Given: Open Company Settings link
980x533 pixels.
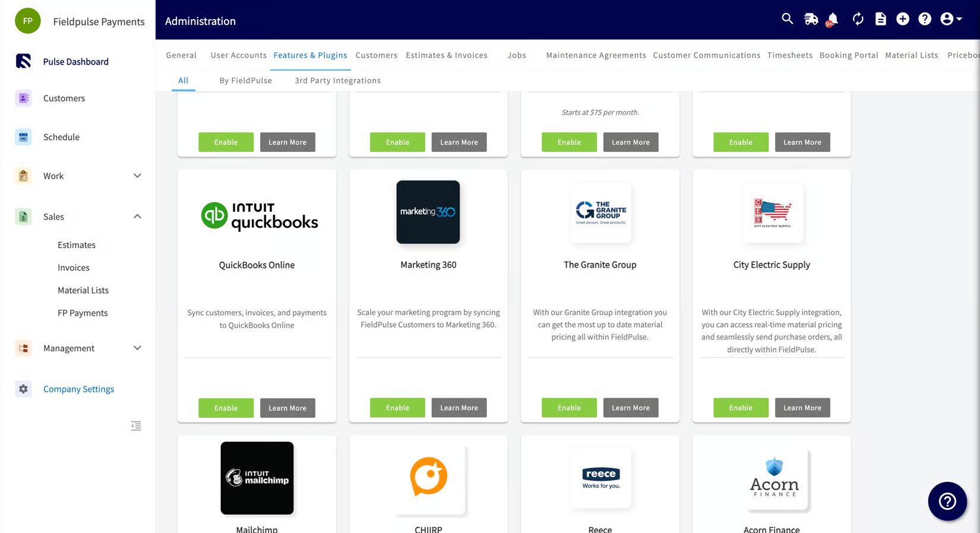Looking at the screenshot, I should pos(79,389).
